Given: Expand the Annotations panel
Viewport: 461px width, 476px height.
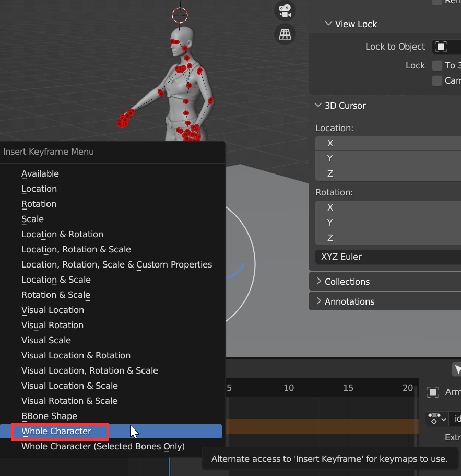Looking at the screenshot, I should (x=318, y=301).
